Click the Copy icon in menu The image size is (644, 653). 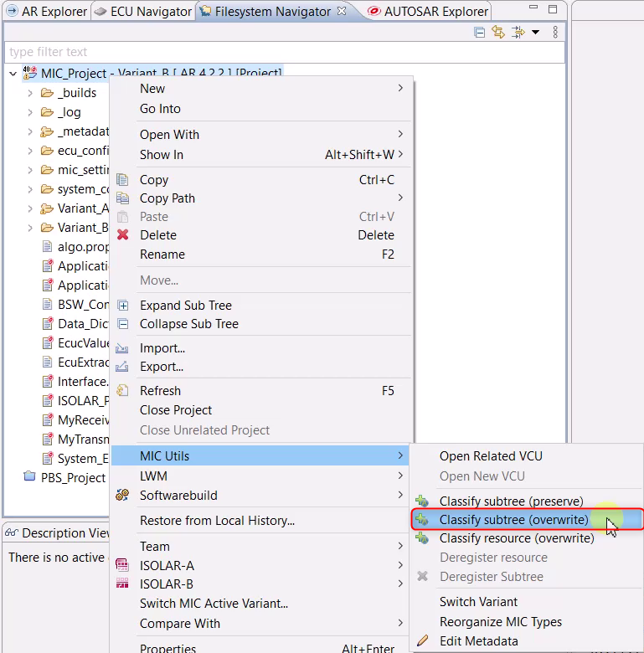tap(122, 179)
